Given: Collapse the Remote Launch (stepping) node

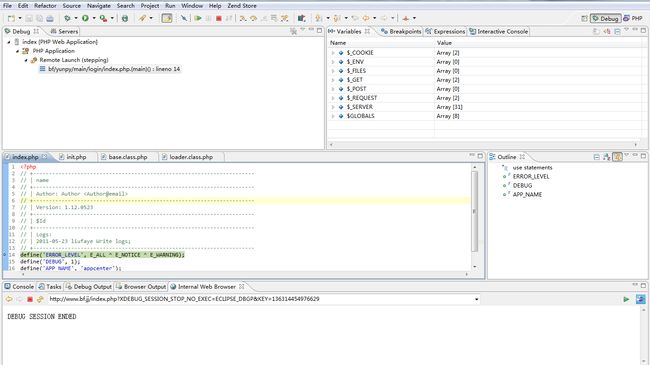Looking at the screenshot, I should (x=26, y=60).
